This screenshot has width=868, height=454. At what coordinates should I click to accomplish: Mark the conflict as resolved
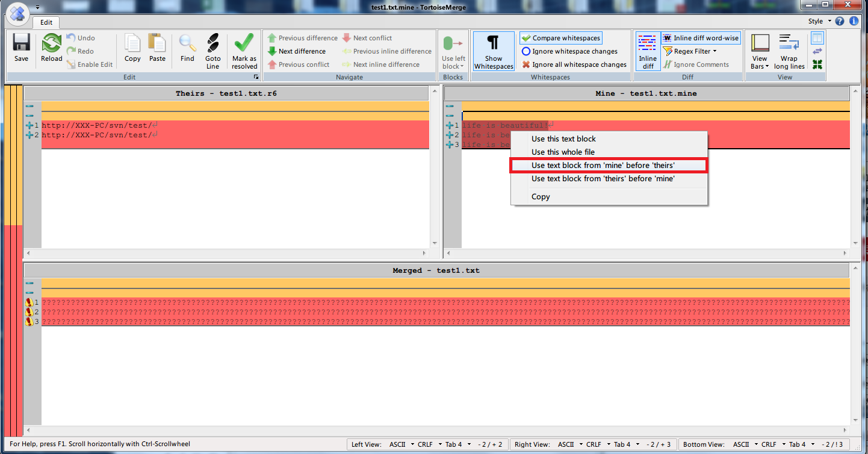coord(244,51)
